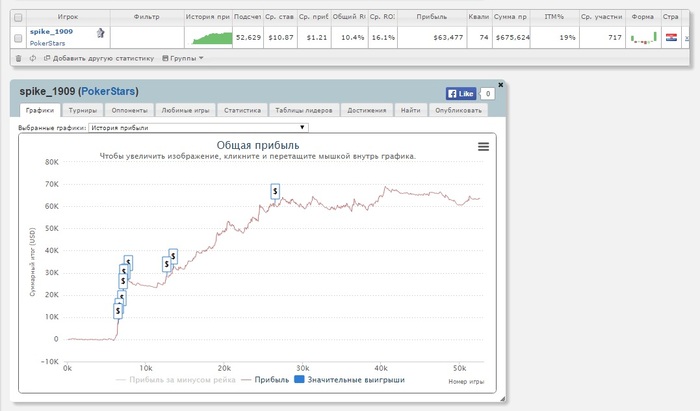
Task: Close the spike_1909 graph panel
Action: coord(500,85)
